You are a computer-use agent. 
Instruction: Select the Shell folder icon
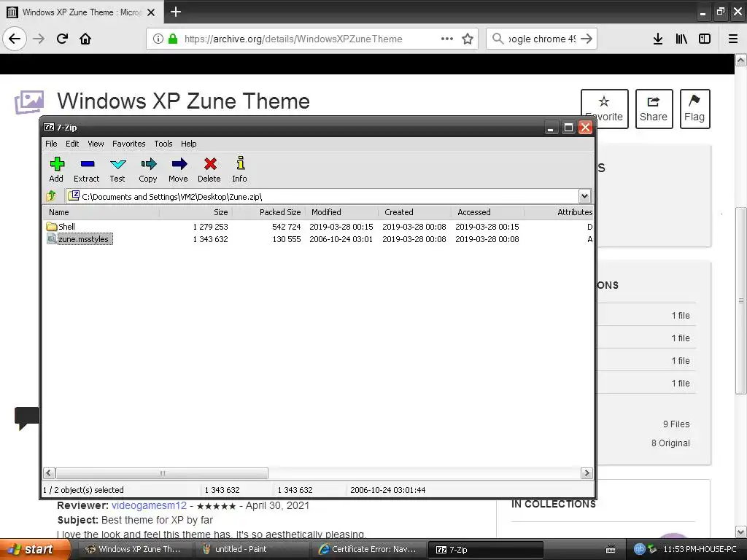[52, 227]
